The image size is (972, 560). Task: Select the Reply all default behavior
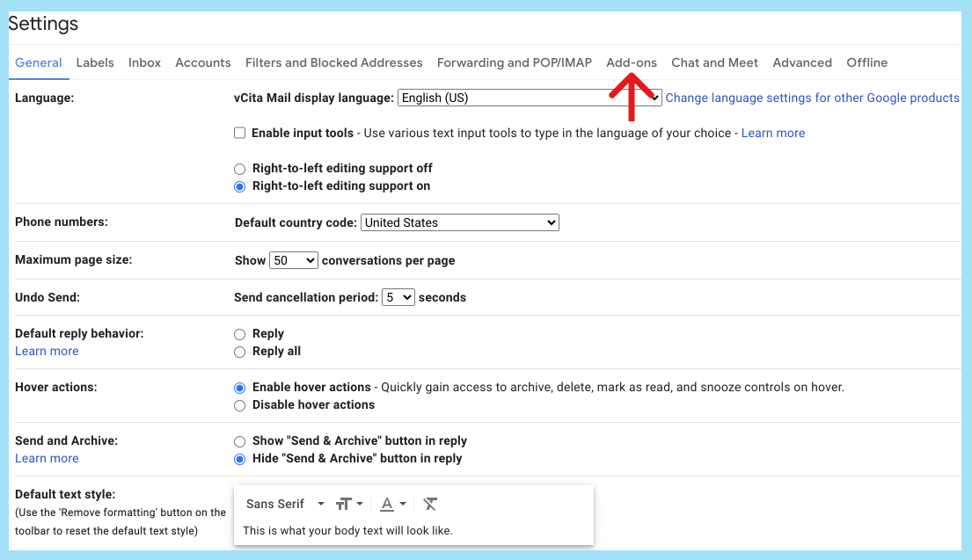239,352
